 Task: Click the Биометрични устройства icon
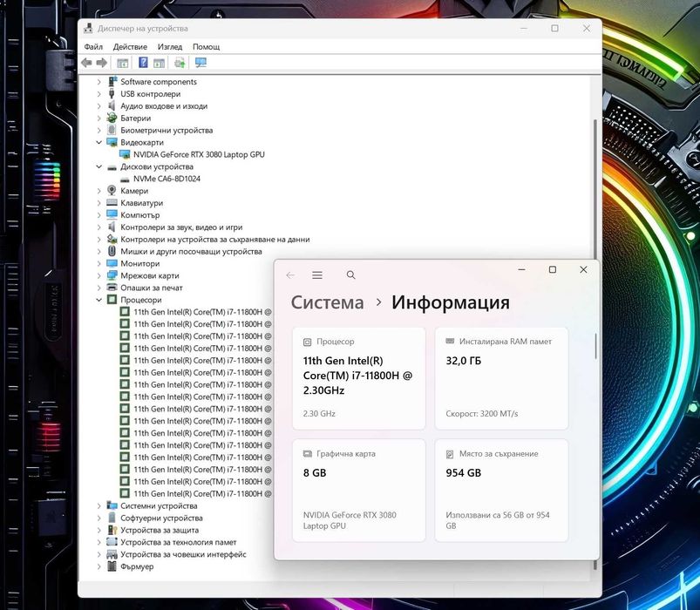tap(112, 130)
